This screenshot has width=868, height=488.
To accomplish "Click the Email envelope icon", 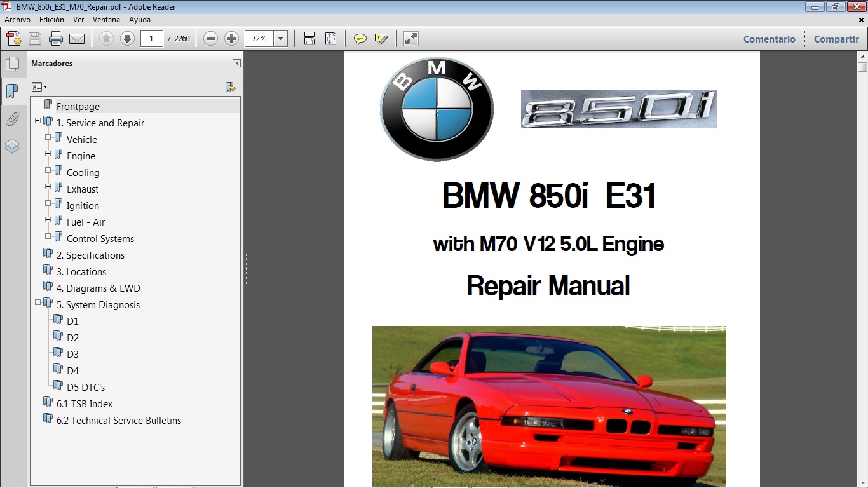I will [x=77, y=39].
